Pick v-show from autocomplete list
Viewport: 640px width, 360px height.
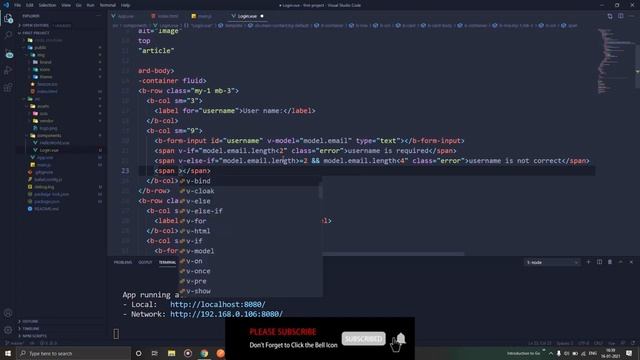(x=250, y=291)
